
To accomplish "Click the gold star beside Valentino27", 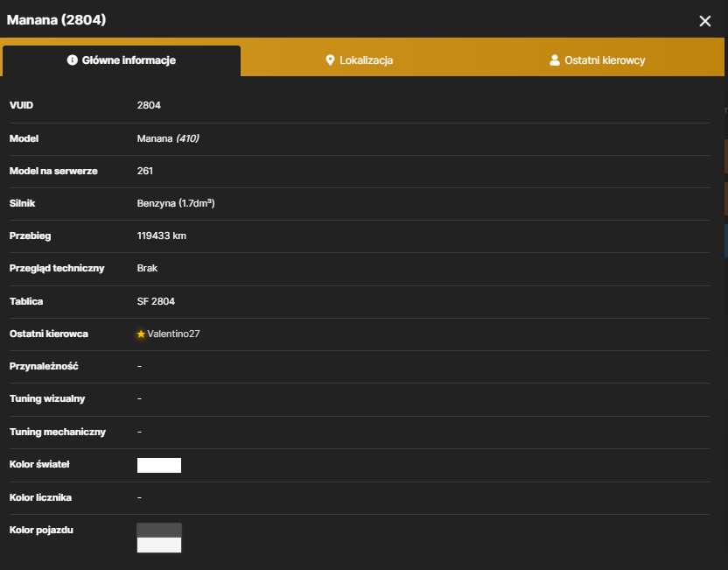I will click(141, 334).
